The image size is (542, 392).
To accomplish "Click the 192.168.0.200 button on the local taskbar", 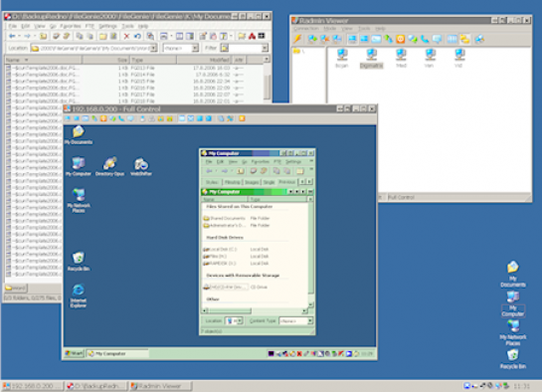I will 33,386.
